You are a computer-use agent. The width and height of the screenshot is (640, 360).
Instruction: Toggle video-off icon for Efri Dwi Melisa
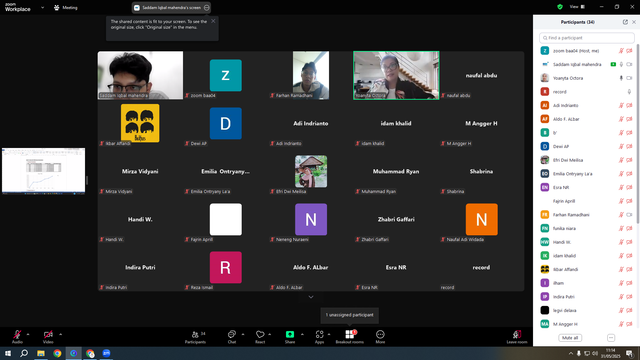[629, 160]
